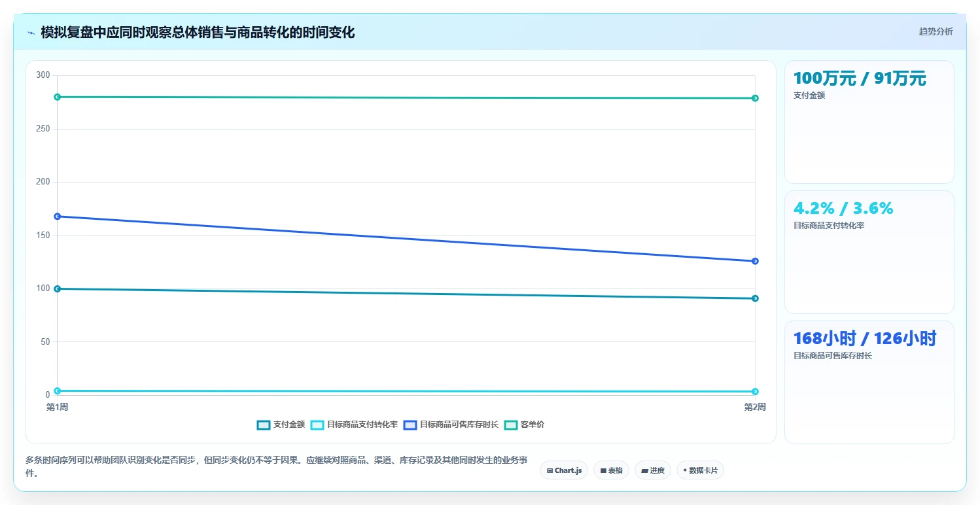
Task: Select the 客单价 data point at 第1周
Action: [x=58, y=97]
